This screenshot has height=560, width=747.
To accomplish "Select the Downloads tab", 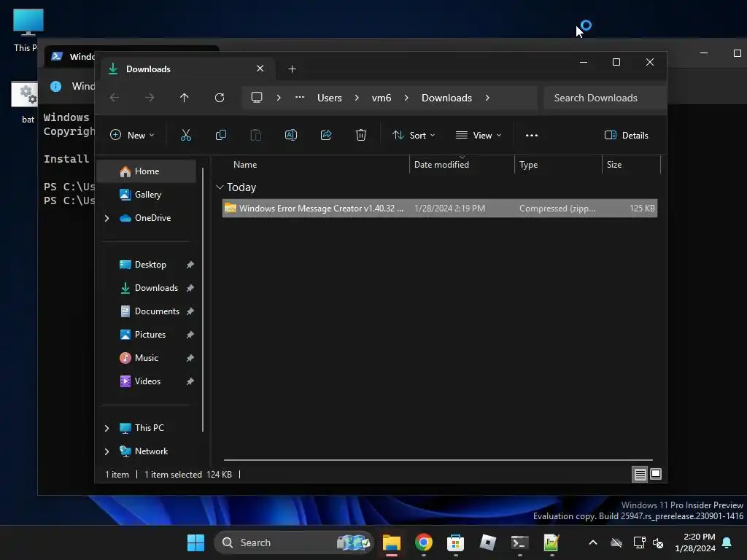I will (186, 69).
